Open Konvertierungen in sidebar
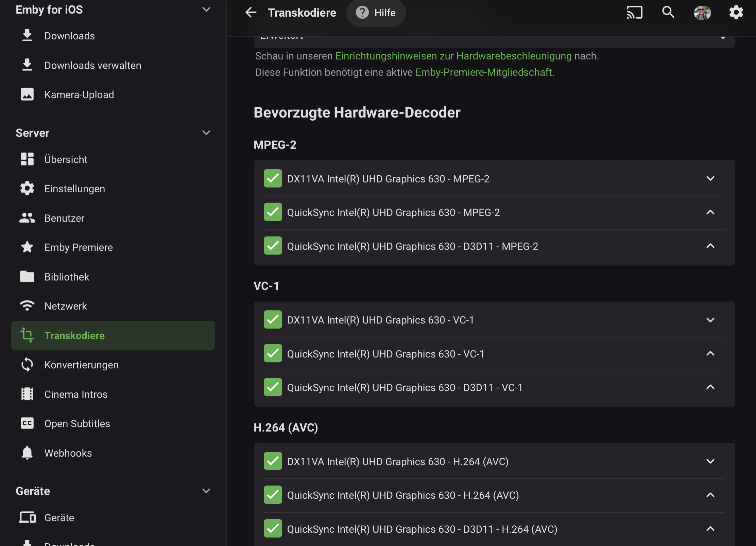This screenshot has height=546, width=756. 113,365
